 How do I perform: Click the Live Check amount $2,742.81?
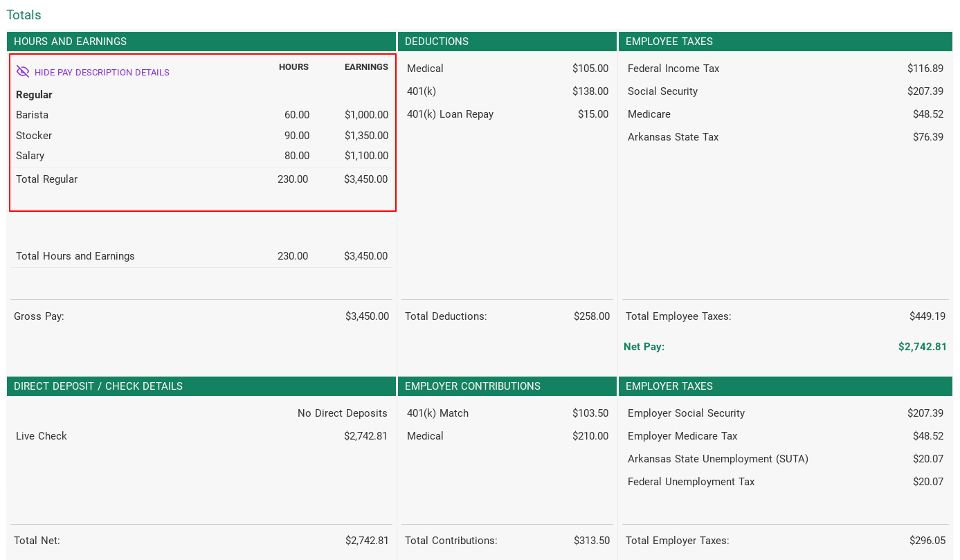coord(365,436)
